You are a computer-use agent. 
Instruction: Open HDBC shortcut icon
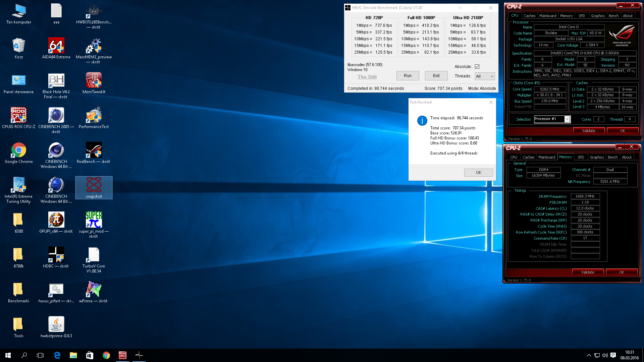56,257
